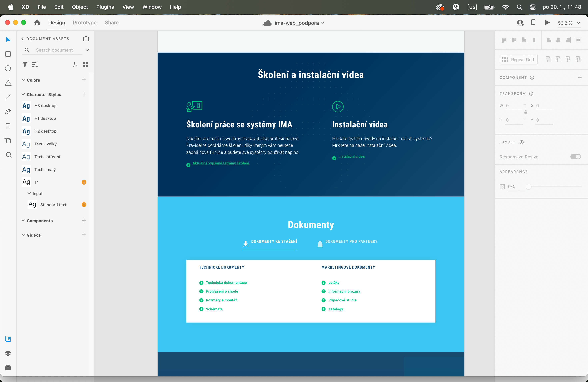Add a new color asset
Screen dimensions: 588x382
(84, 80)
